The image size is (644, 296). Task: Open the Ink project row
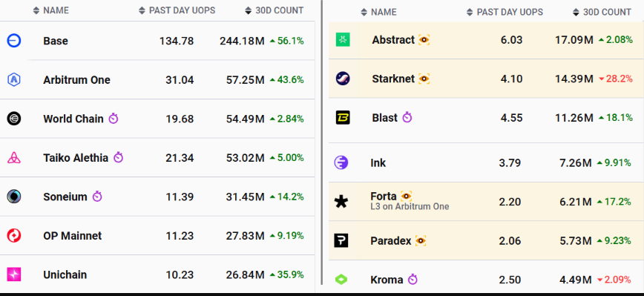(486, 163)
